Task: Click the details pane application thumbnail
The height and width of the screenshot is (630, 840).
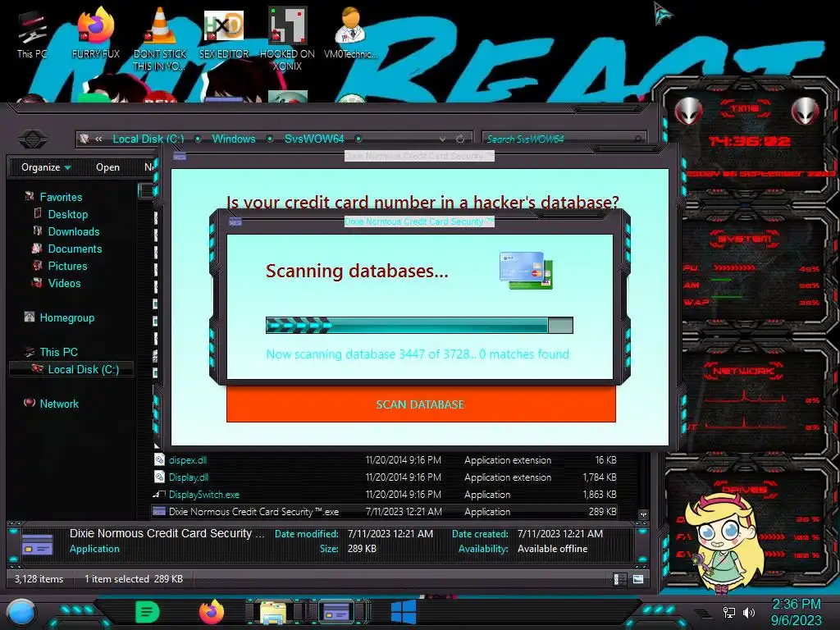Action: (37, 544)
